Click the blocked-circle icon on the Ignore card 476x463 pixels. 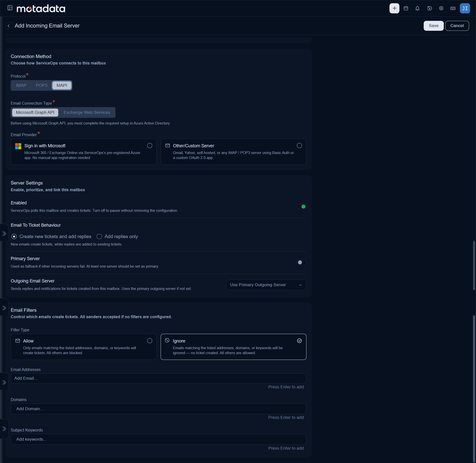167,340
